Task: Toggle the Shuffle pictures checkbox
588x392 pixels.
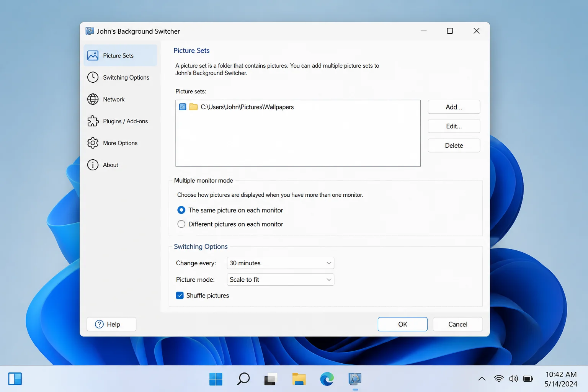Action: [x=180, y=296]
